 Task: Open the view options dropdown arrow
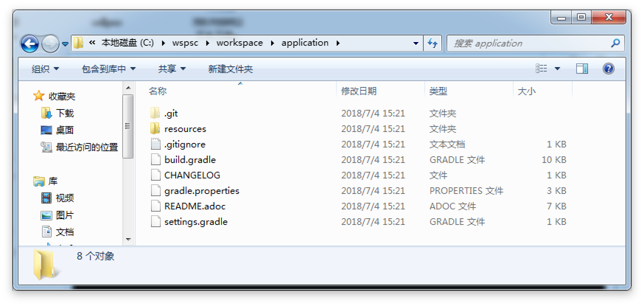pyautogui.click(x=557, y=69)
